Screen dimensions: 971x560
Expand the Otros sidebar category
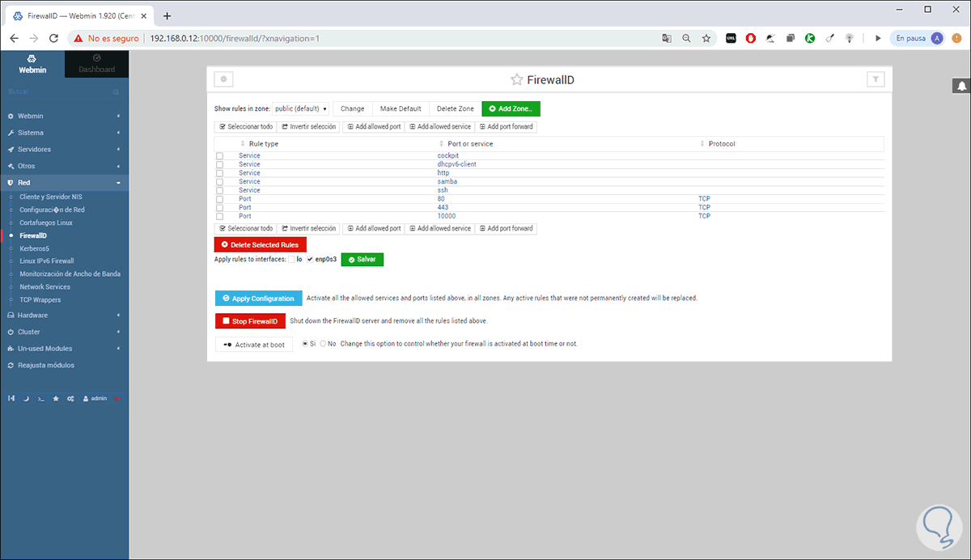tap(64, 166)
